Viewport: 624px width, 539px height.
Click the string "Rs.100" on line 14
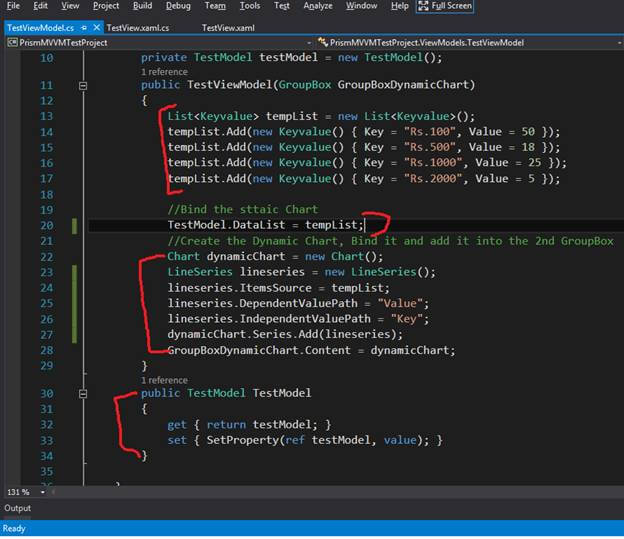(x=429, y=132)
